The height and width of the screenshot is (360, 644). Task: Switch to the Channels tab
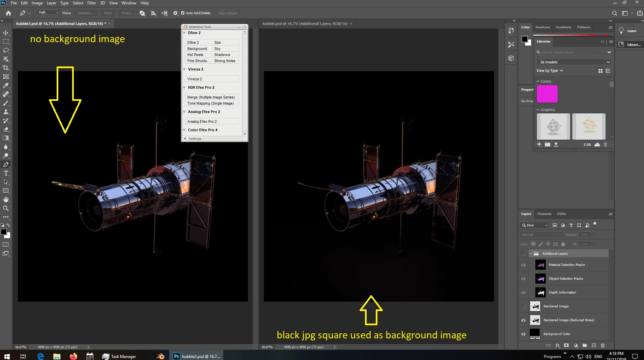click(x=544, y=214)
